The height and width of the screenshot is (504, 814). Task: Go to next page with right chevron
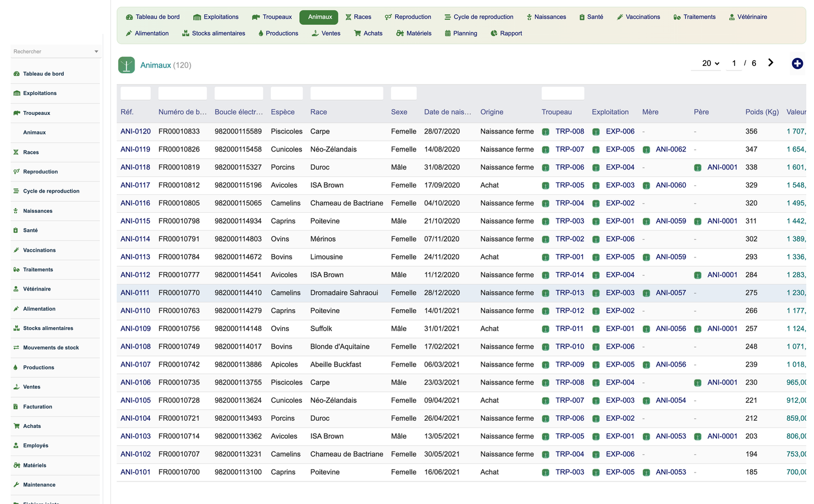pyautogui.click(x=771, y=63)
